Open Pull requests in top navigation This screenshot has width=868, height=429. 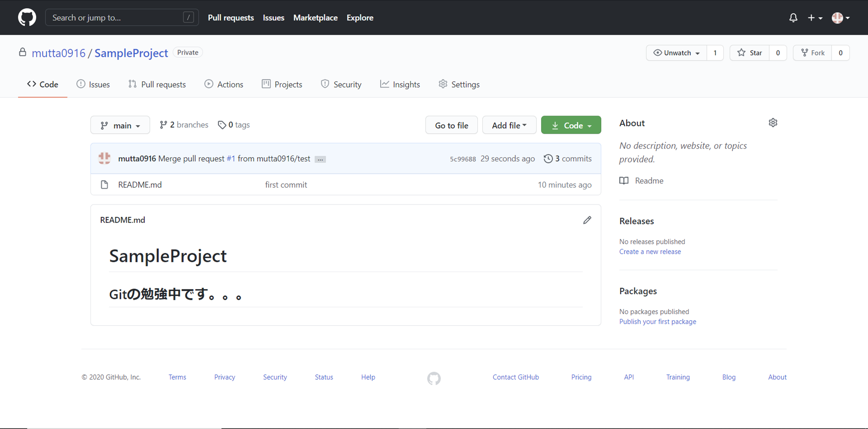[x=231, y=18]
